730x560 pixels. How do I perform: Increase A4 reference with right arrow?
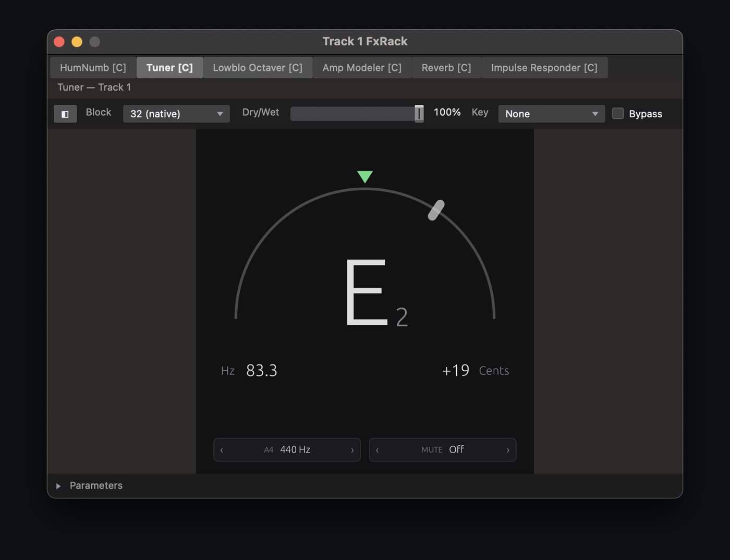tap(352, 450)
